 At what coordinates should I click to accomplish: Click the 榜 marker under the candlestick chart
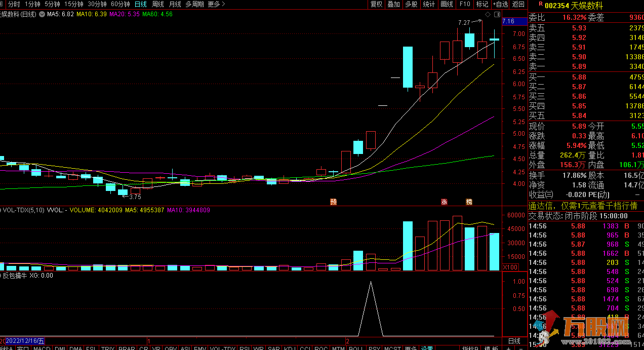(x=469, y=202)
